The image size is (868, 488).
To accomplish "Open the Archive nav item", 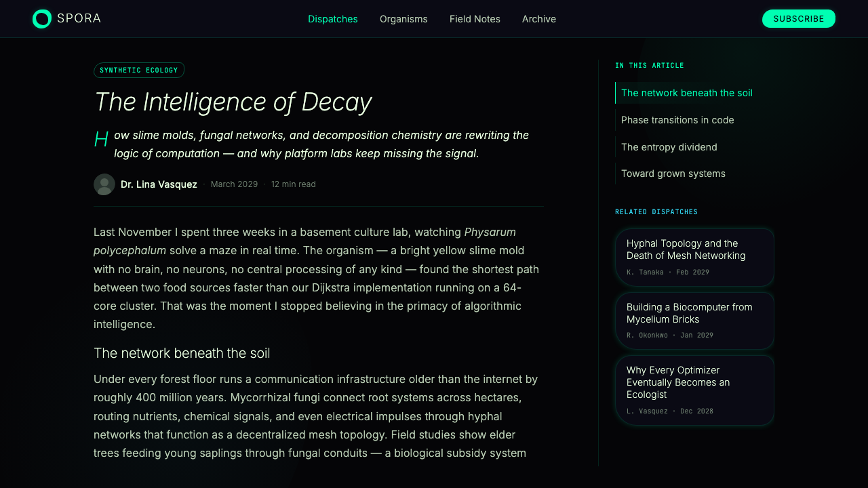I will [x=539, y=19].
